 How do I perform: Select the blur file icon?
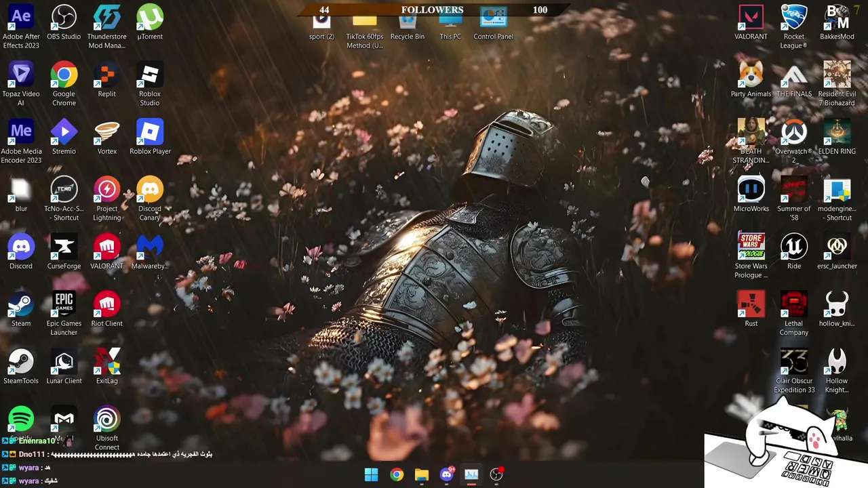pos(21,195)
